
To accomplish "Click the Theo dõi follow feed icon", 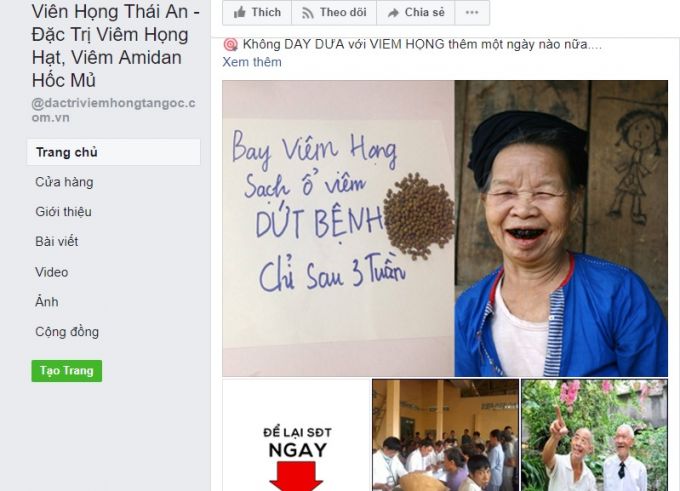I will pyautogui.click(x=307, y=13).
